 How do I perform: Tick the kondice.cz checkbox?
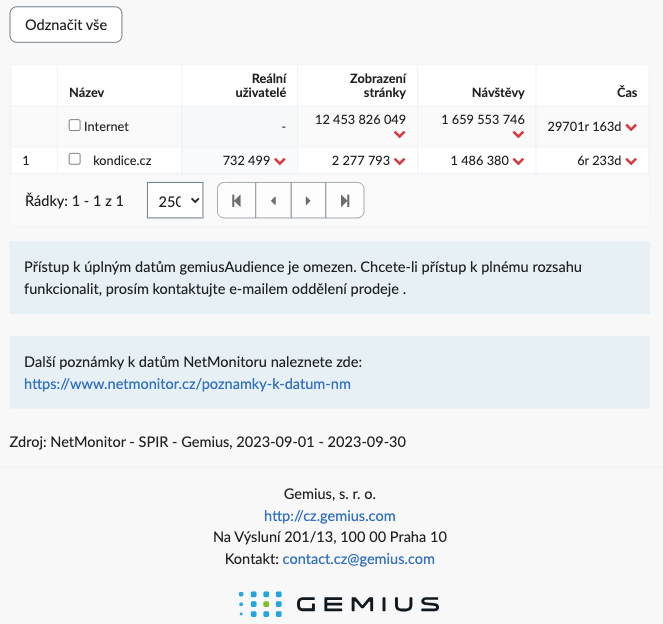[74, 159]
